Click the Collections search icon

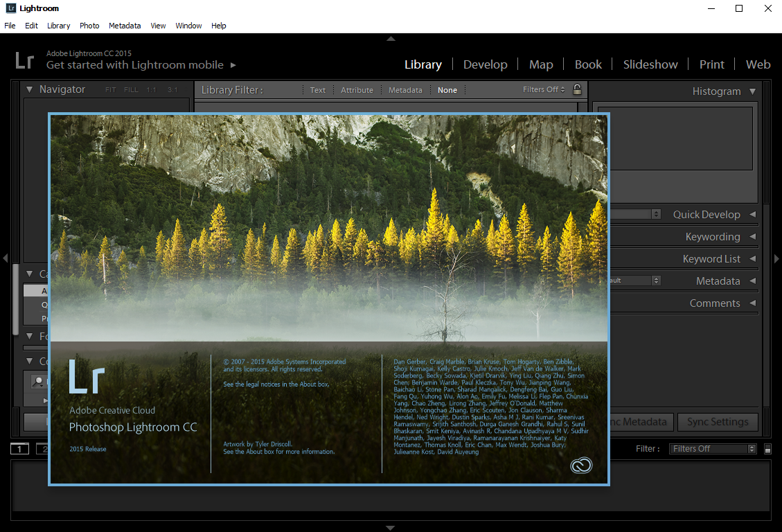tap(38, 382)
